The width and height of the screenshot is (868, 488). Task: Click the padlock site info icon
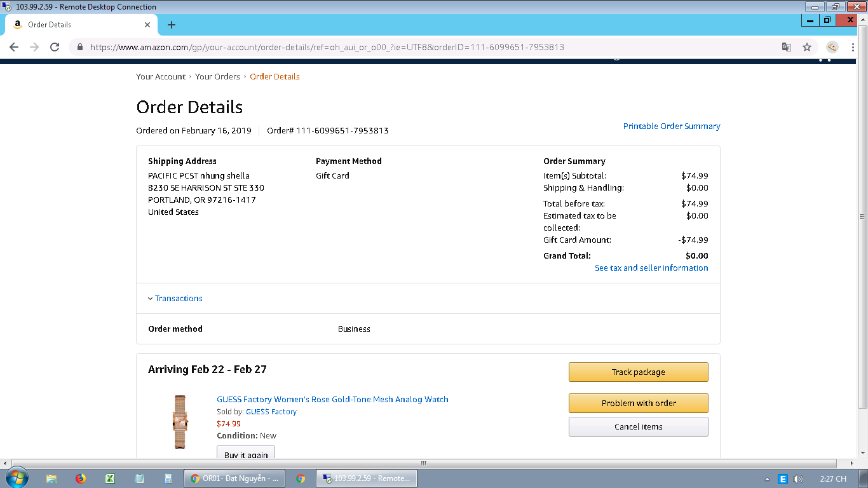(x=80, y=47)
